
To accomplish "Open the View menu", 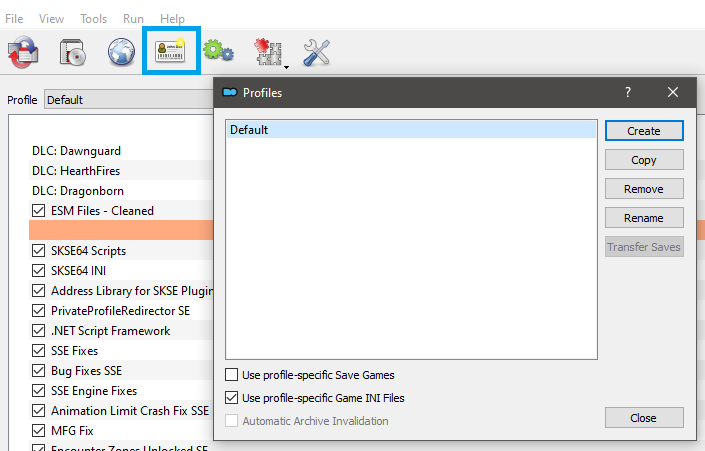I will click(51, 19).
